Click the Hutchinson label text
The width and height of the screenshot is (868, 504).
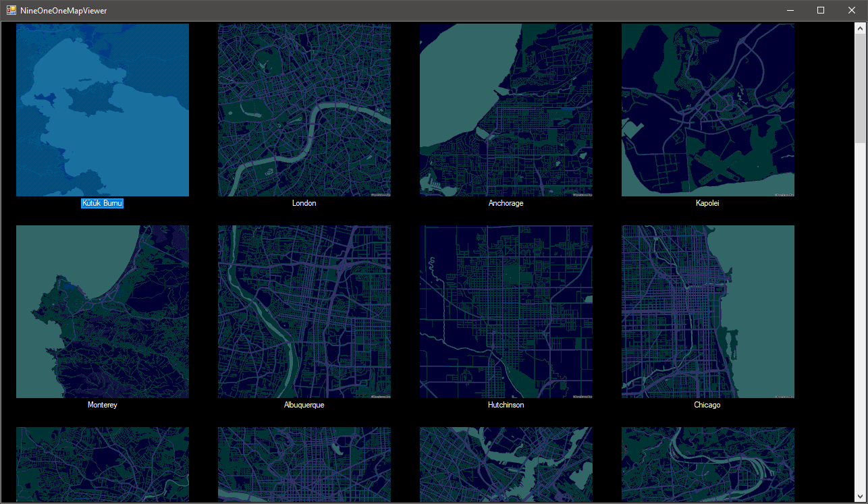[x=506, y=405]
